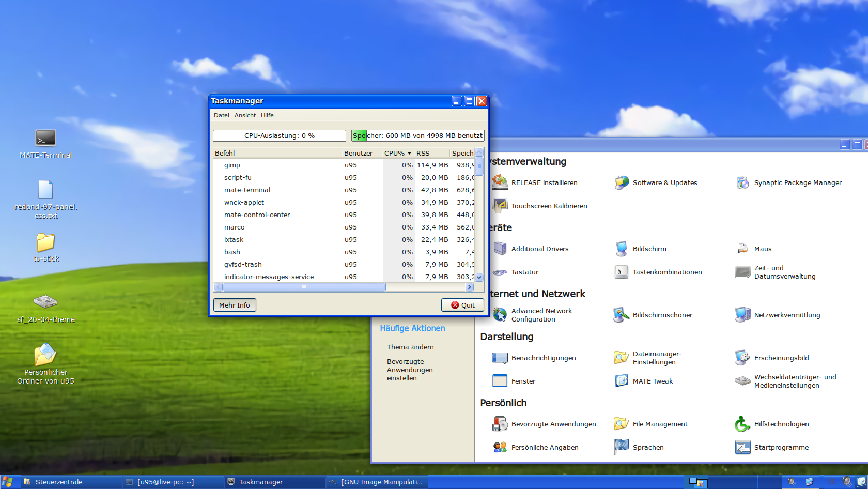Screen dimensions: 868x489
Task: Open Wechseldatenträger- und Medieneinstellungen icon
Action: point(743,381)
